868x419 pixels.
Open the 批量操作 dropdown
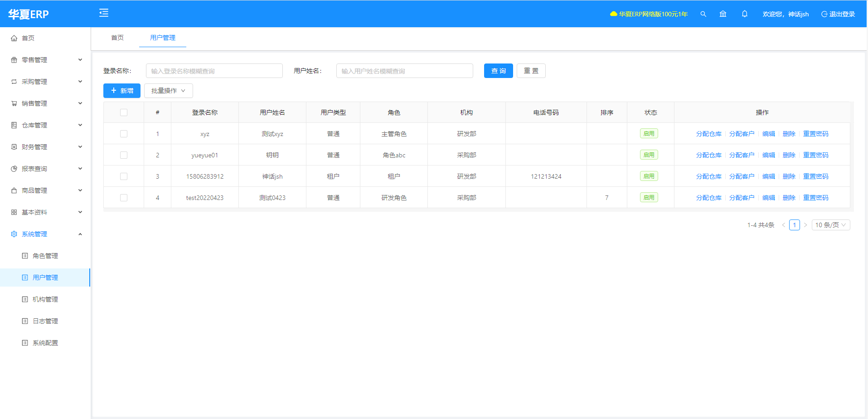(x=169, y=91)
